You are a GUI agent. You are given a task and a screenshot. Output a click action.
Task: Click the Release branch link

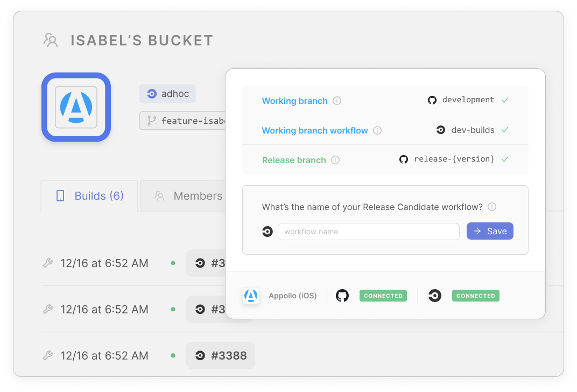293,160
